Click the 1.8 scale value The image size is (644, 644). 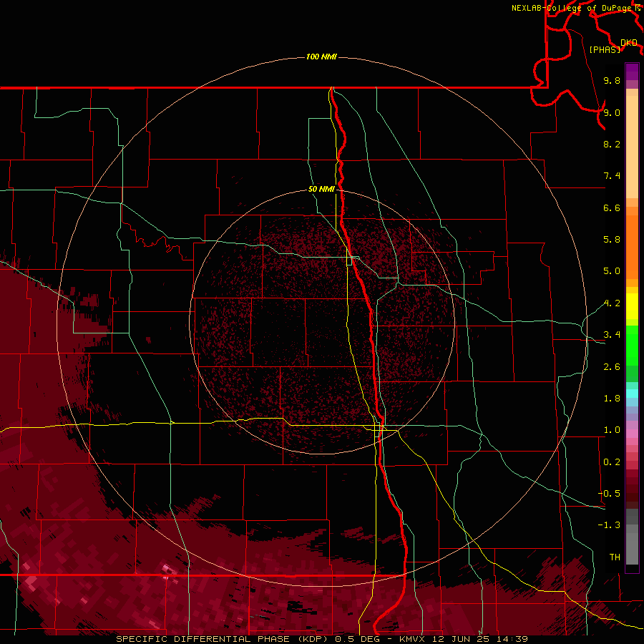click(x=612, y=399)
